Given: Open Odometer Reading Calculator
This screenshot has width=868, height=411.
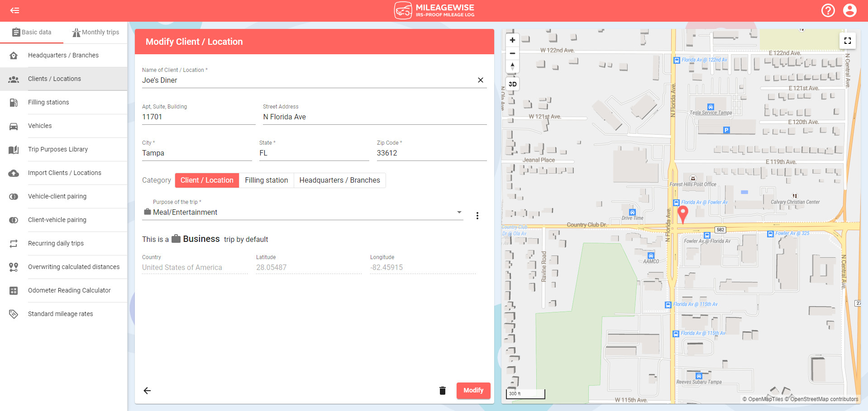Looking at the screenshot, I should click(x=63, y=290).
